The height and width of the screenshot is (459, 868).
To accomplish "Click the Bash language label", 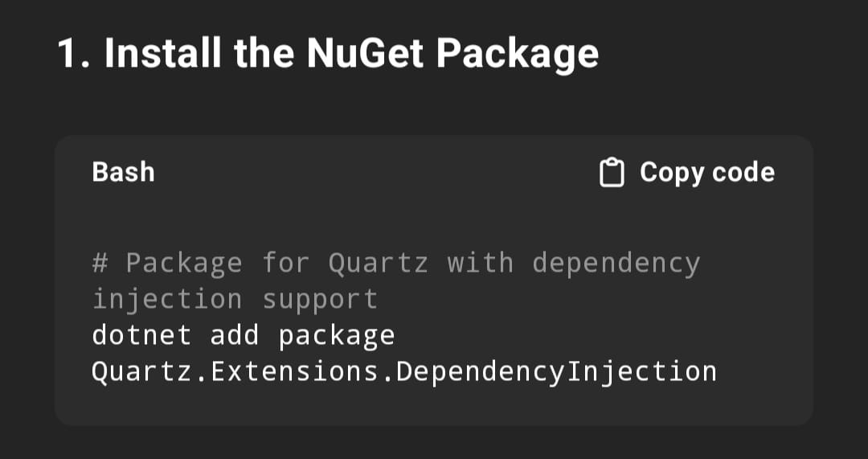I will (123, 172).
